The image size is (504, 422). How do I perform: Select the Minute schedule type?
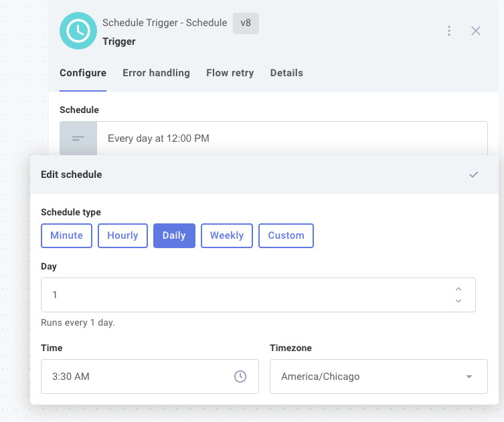coord(66,235)
